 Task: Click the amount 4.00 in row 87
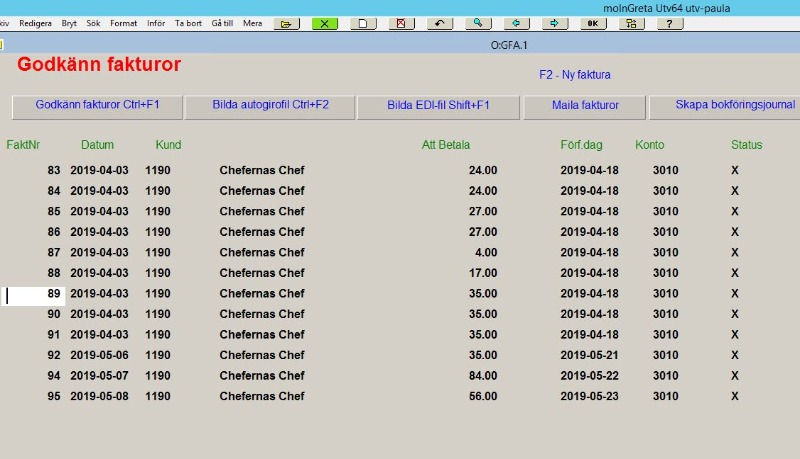tap(486, 252)
